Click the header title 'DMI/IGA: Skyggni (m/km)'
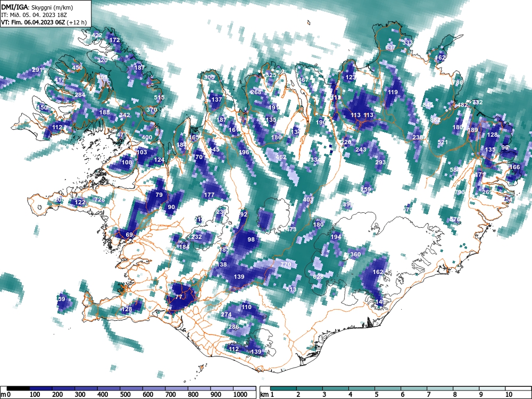 [37, 7]
